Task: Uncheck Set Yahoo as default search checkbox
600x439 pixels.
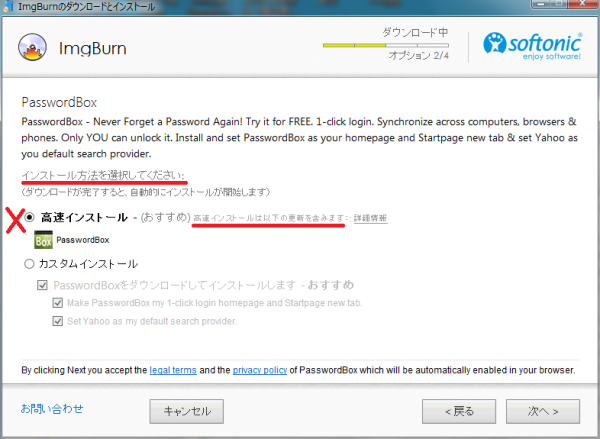Action: pyautogui.click(x=58, y=321)
